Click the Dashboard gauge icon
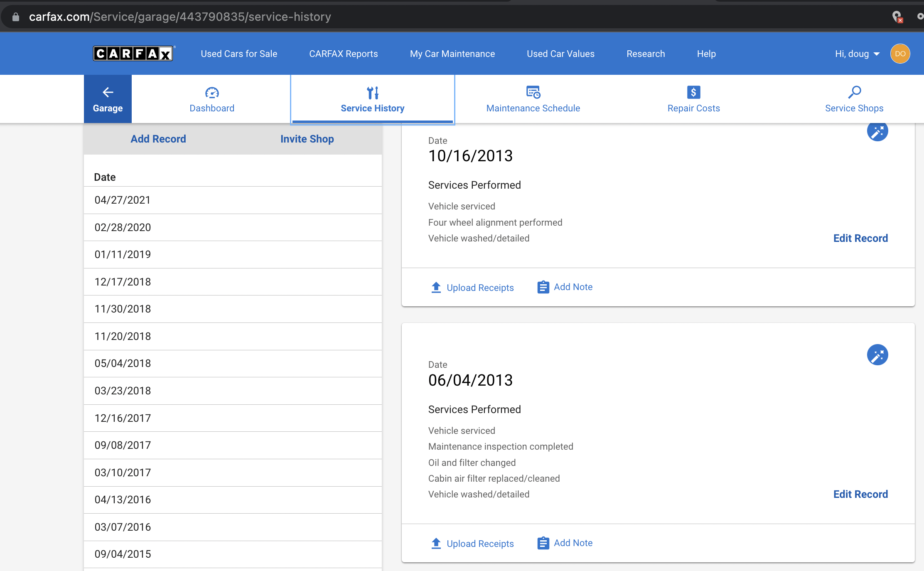The height and width of the screenshot is (571, 924). pos(212,92)
